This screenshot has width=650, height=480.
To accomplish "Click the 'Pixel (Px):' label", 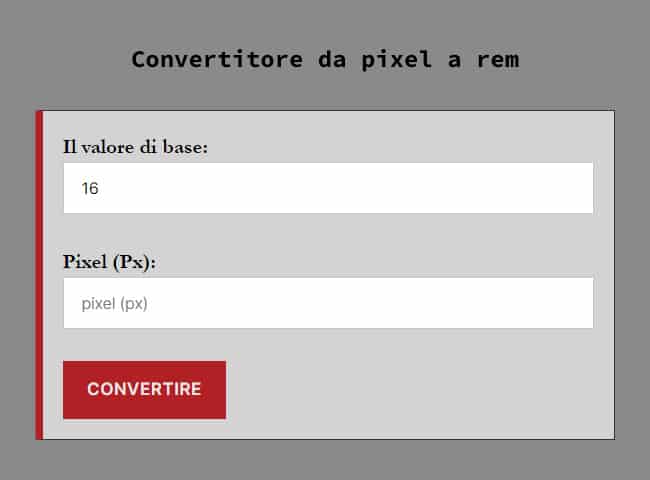I will coord(110,262).
